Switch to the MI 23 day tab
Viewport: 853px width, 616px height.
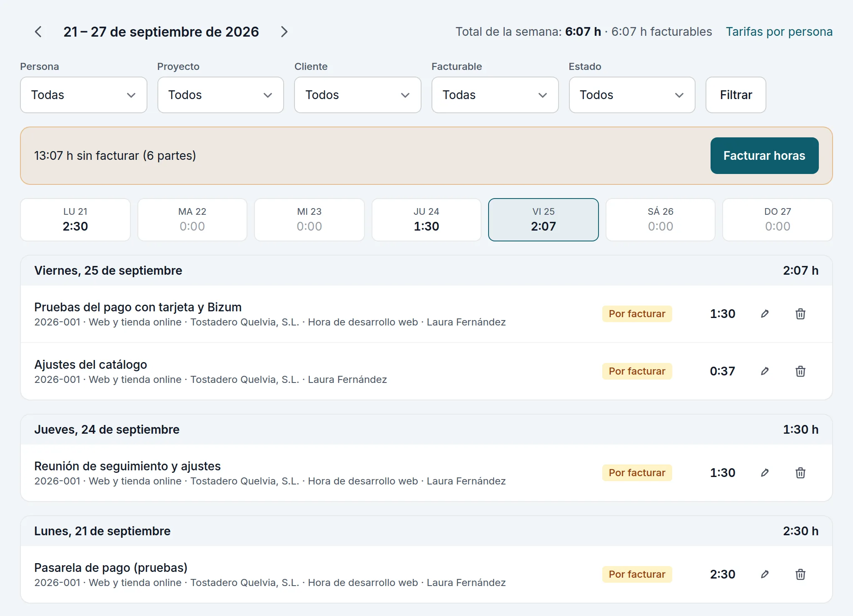309,220
